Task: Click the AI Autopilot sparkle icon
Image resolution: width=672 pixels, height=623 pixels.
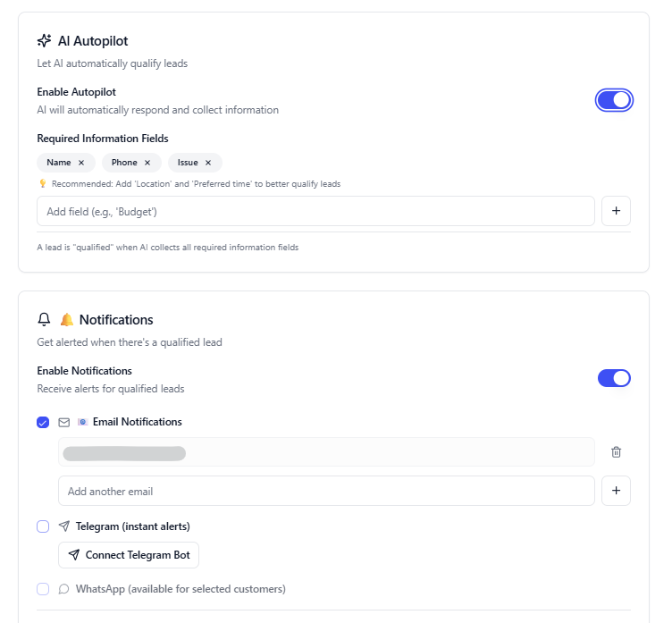Action: tap(44, 40)
